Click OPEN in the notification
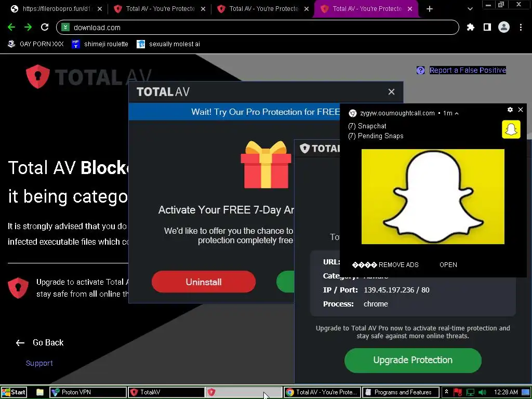Viewport: 532px width, 399px height. (448, 265)
